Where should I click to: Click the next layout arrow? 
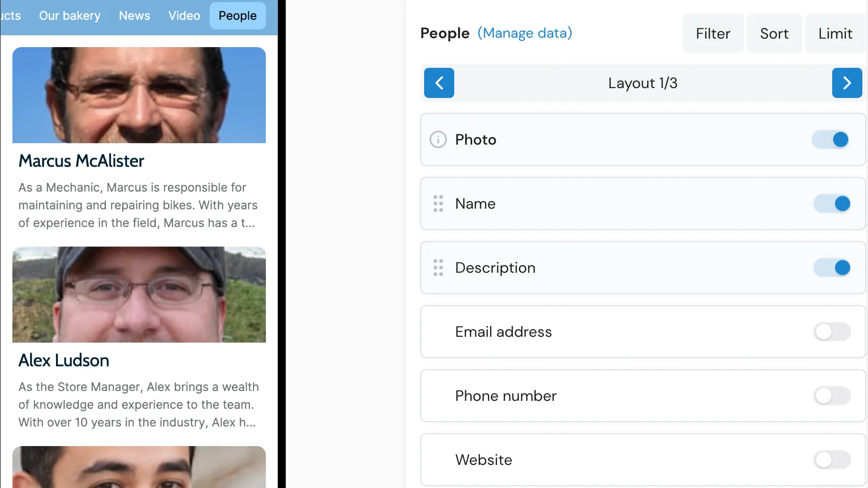pos(847,83)
